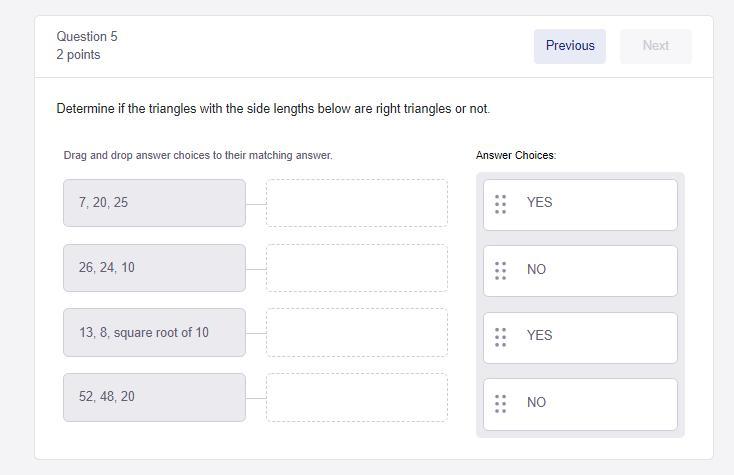Screen dimensions: 734x475
Task: Click the drop zone next to square root of 10
Action: [x=357, y=333]
